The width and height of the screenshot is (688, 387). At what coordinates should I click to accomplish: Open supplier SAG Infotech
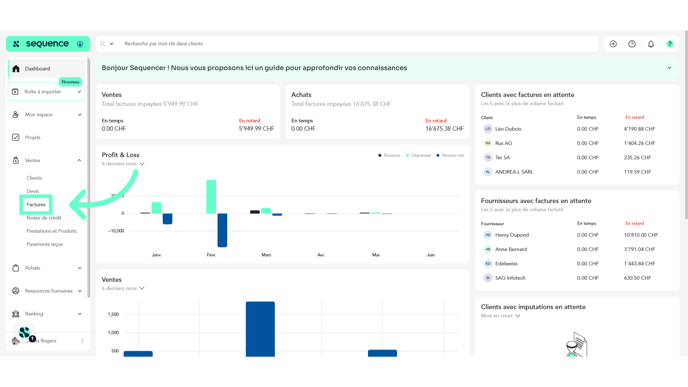pyautogui.click(x=510, y=278)
